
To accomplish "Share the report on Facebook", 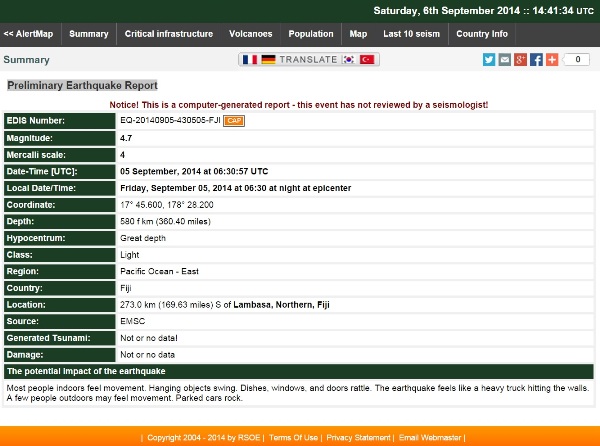I will [x=536, y=60].
